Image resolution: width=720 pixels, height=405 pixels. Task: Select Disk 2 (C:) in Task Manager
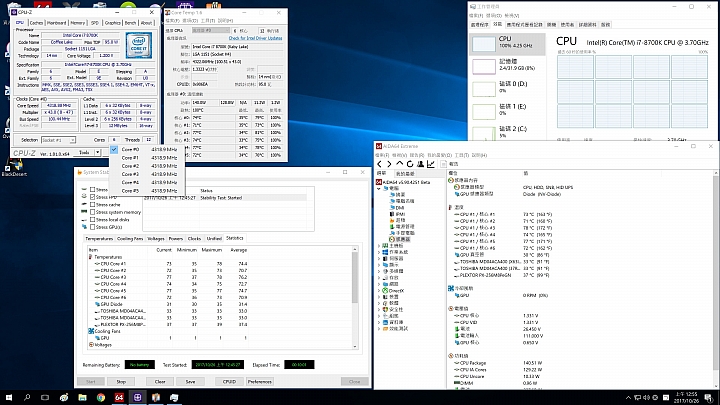[507, 132]
